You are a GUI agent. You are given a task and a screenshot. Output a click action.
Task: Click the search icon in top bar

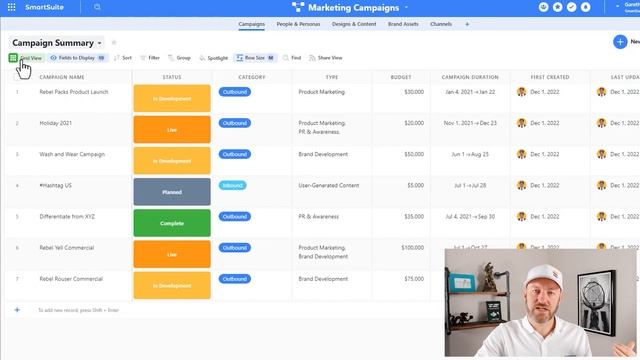(x=97, y=7)
